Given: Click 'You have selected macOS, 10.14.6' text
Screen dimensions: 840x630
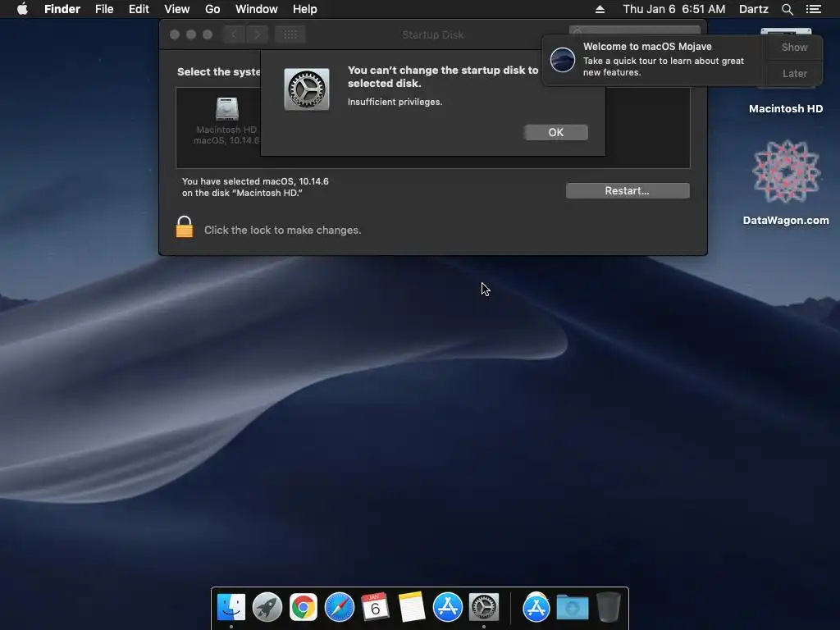Looking at the screenshot, I should click(x=256, y=181).
